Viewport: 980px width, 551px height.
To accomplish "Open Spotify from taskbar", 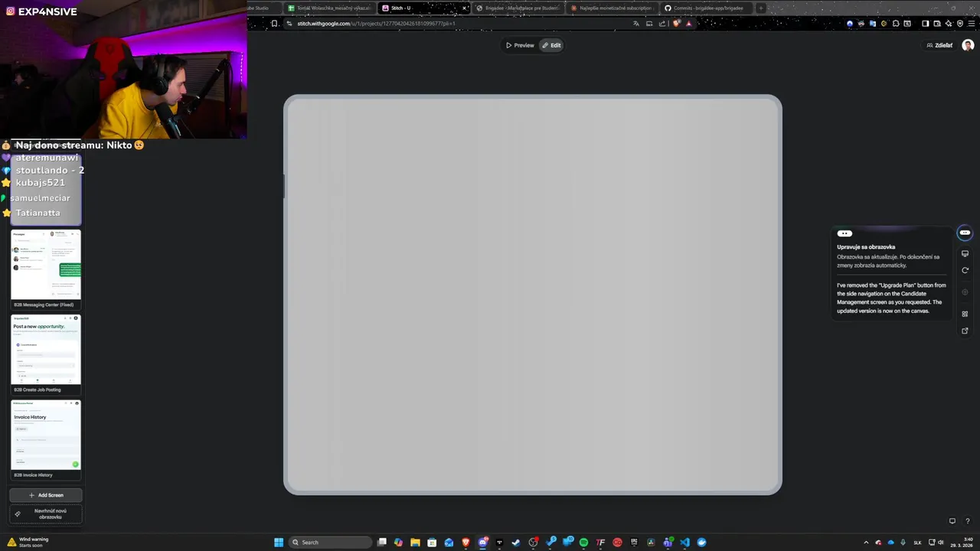I will (583, 543).
